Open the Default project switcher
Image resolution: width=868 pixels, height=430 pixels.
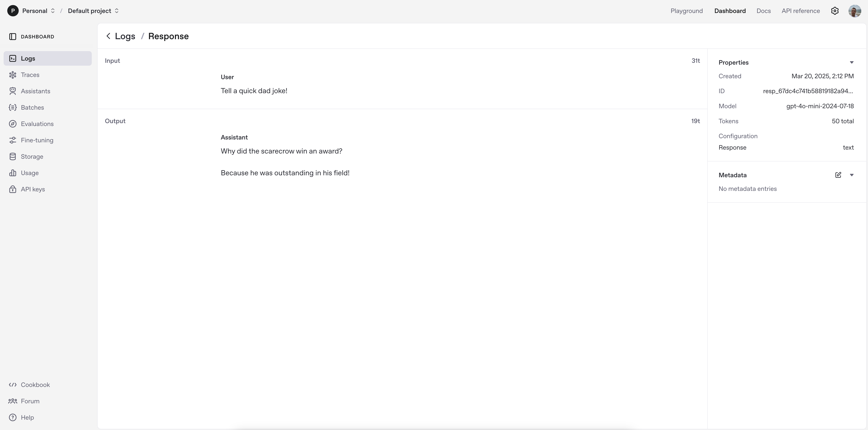(x=93, y=11)
